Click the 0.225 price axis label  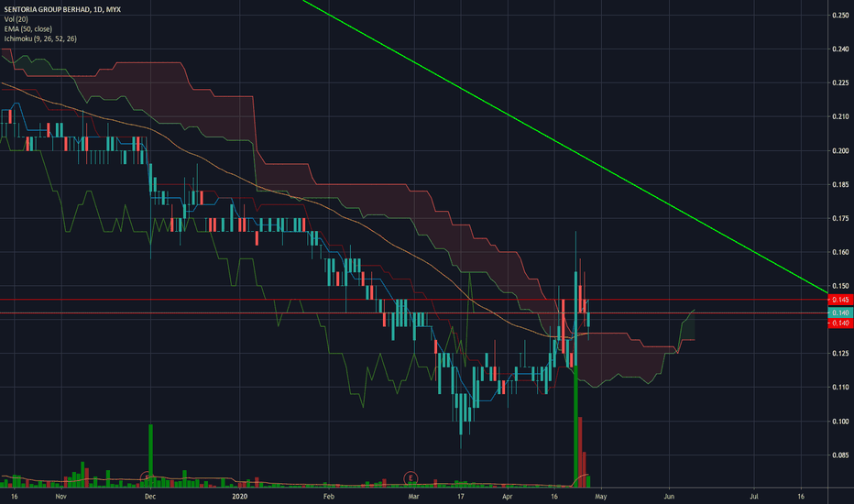point(840,82)
